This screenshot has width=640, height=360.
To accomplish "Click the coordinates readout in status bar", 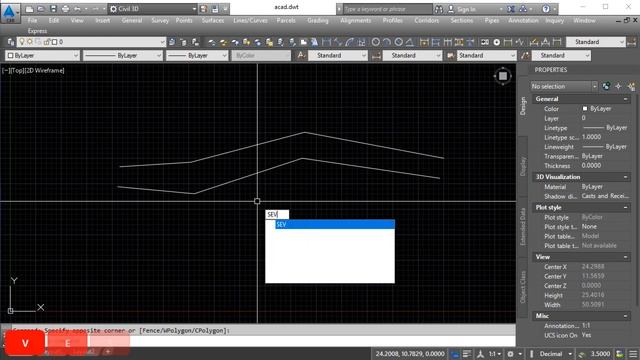I will coord(410,354).
